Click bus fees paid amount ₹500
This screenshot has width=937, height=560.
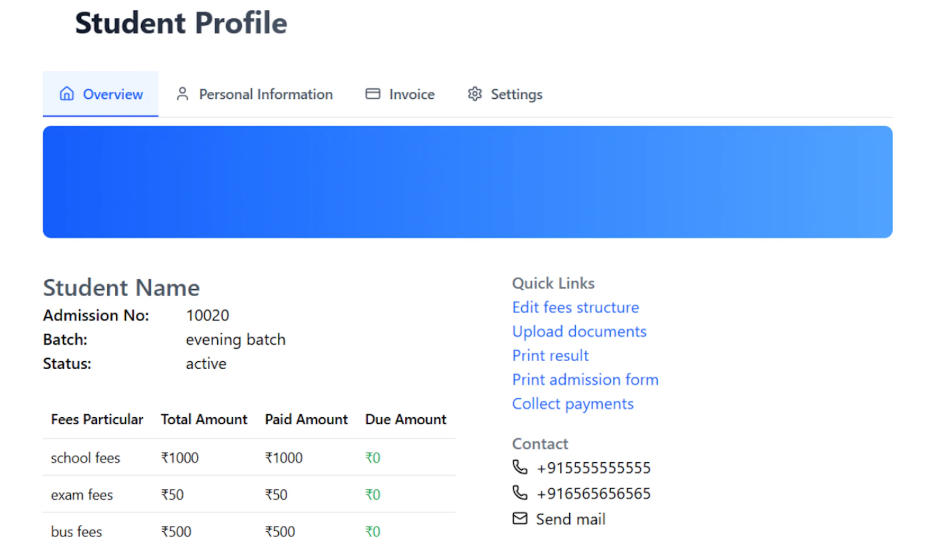(280, 531)
